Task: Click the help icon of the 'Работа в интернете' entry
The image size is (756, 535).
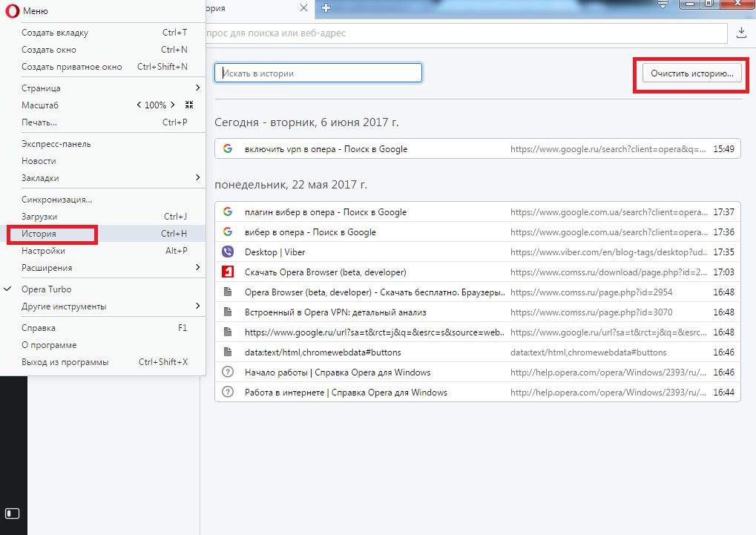Action: click(228, 393)
